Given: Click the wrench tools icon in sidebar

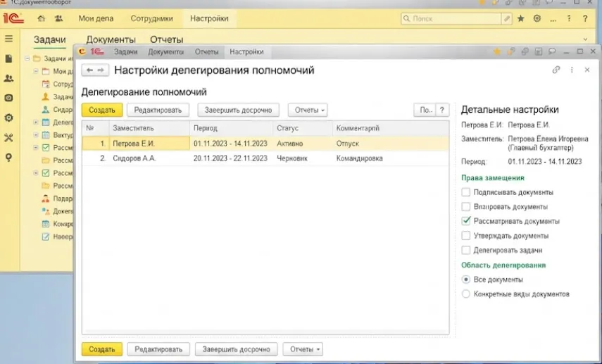Looking at the screenshot, I should (8, 137).
